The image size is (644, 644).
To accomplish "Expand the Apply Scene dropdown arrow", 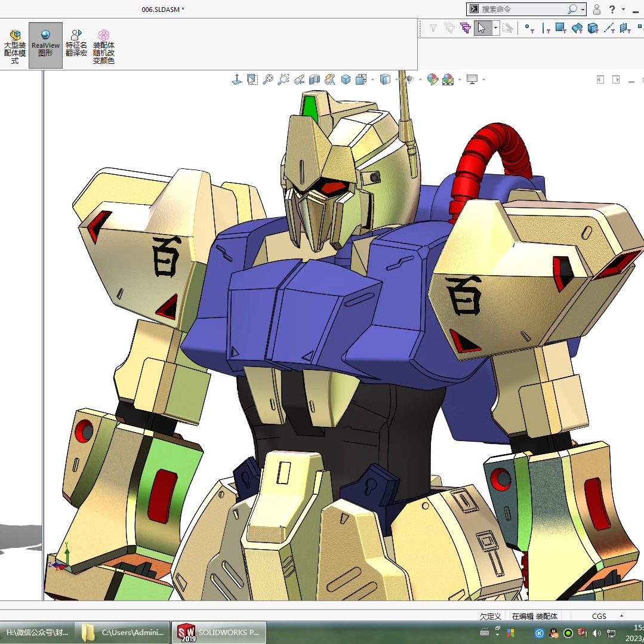I will pyautogui.click(x=460, y=79).
